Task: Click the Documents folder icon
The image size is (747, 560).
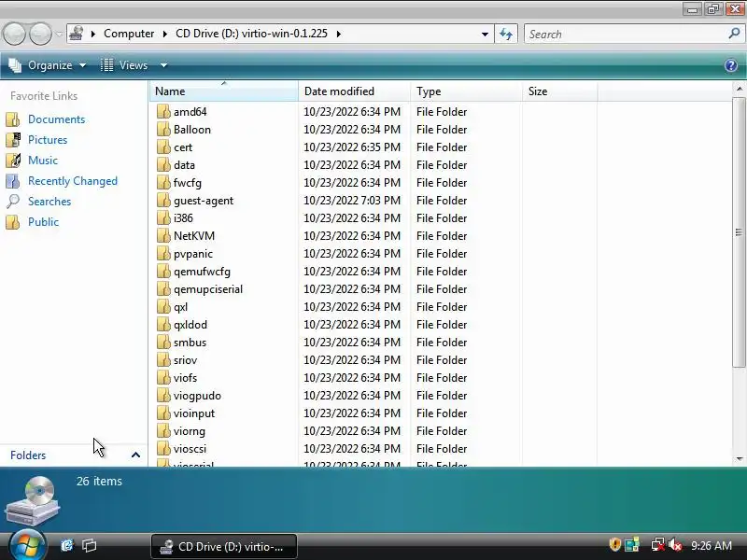Action: click(13, 119)
